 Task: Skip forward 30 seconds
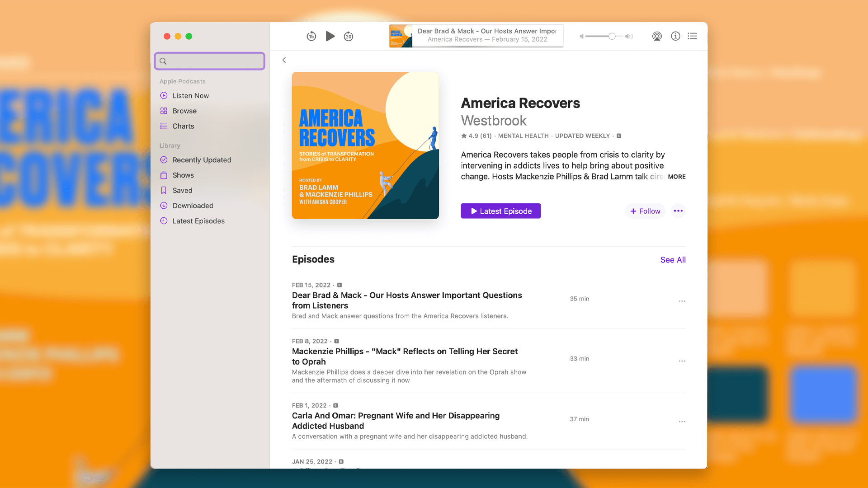coord(348,36)
